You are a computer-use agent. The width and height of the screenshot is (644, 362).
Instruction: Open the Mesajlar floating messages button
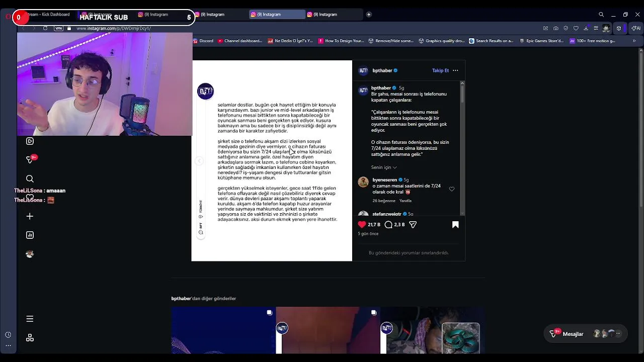586,334
